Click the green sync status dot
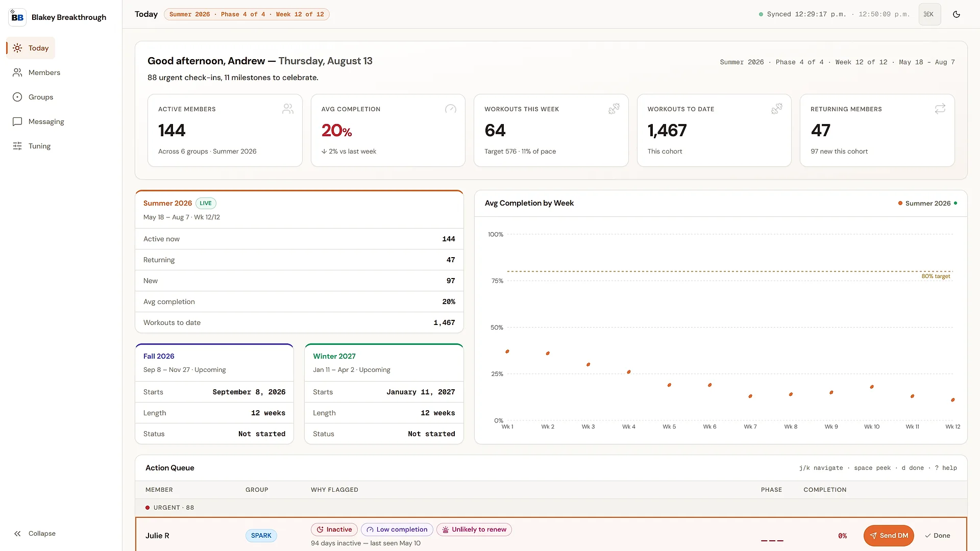980x551 pixels. [x=761, y=14]
